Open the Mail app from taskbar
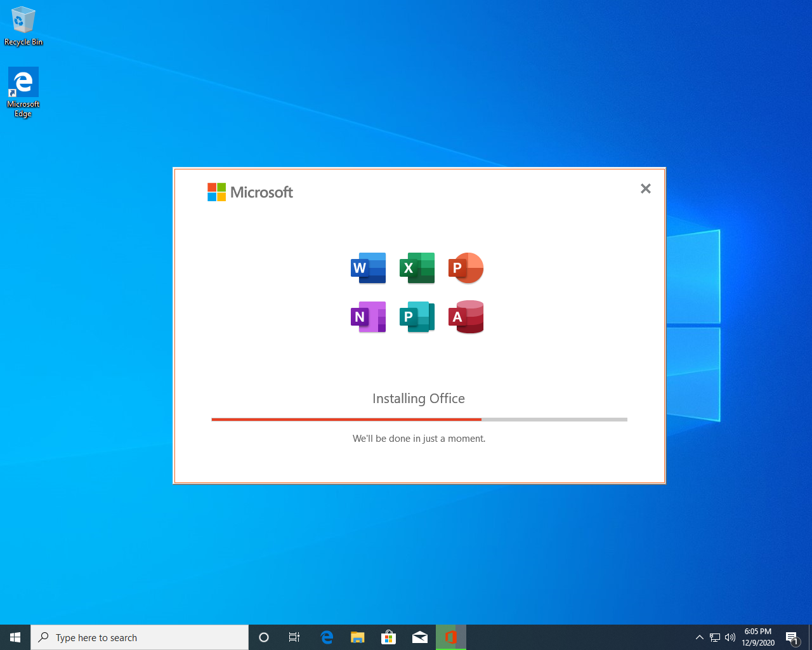Image resolution: width=812 pixels, height=650 pixels. click(x=419, y=637)
